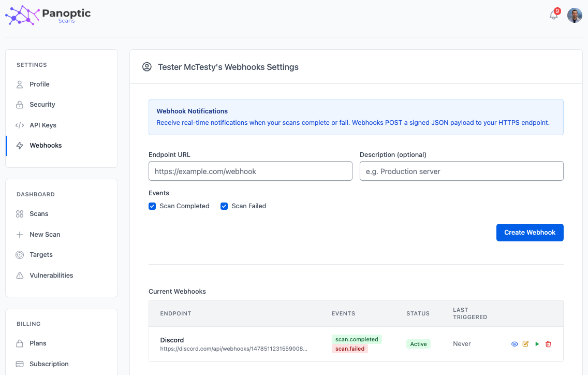Click the Panoptic Scans logo
Viewport: 588px width, 375px height.
point(47,15)
